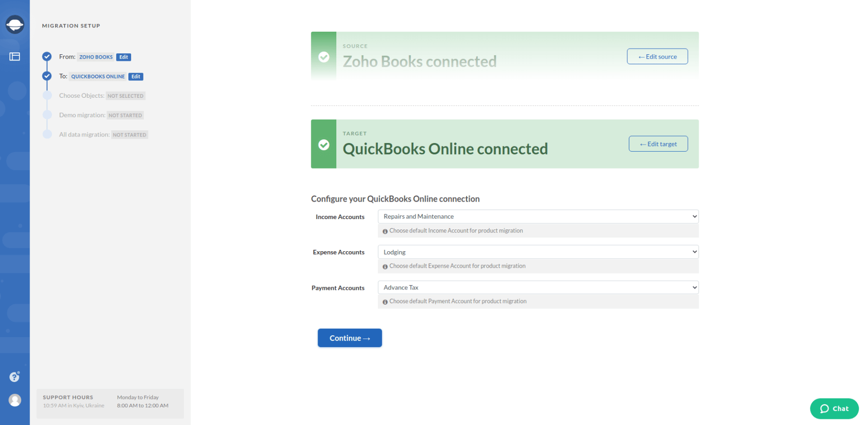Click the Expense Accounts label
This screenshot has height=425, width=868.
pyautogui.click(x=339, y=252)
